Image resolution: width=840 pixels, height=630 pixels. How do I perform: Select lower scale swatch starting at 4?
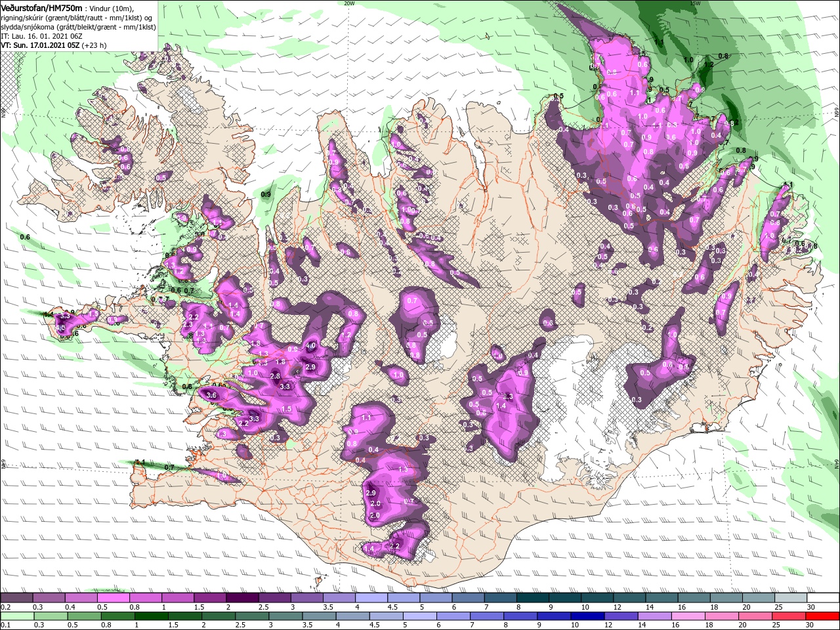click(353, 616)
